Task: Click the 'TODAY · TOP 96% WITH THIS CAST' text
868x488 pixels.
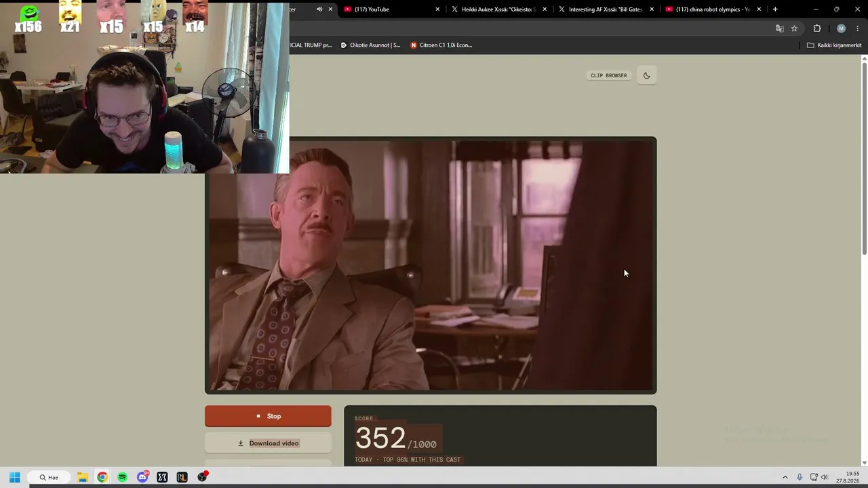Action: tap(408, 460)
